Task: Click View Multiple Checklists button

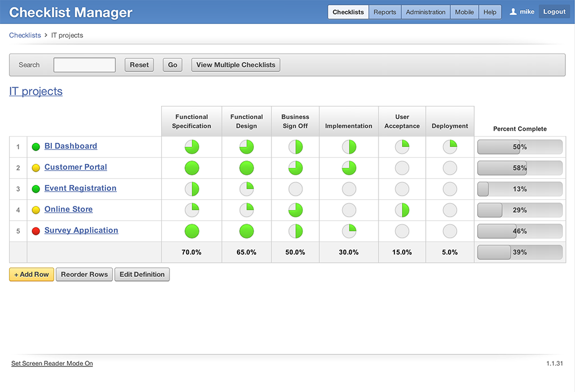Action: click(x=236, y=65)
